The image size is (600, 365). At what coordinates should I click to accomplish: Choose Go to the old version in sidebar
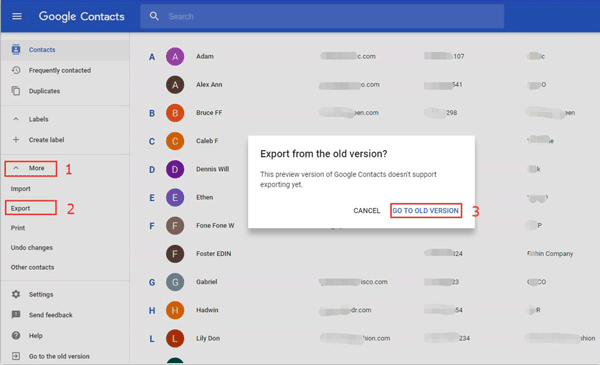(59, 357)
